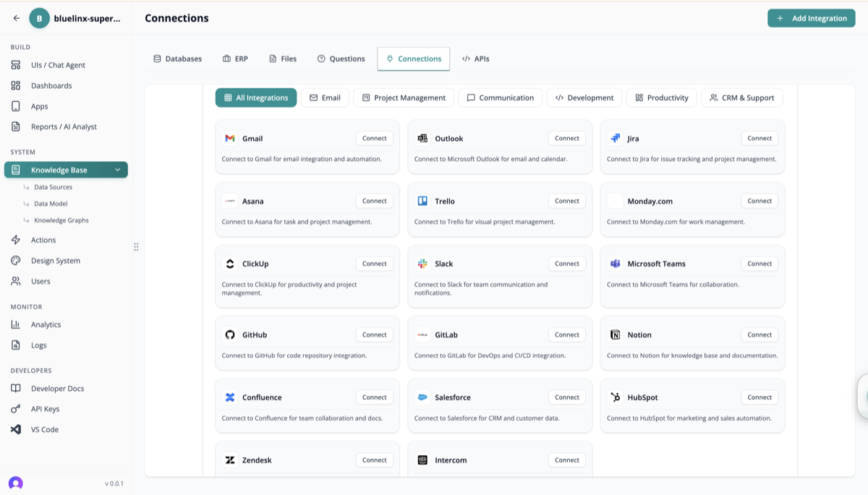Filter integrations by Communication
Screen dimensions: 868x495
[x=501, y=98]
